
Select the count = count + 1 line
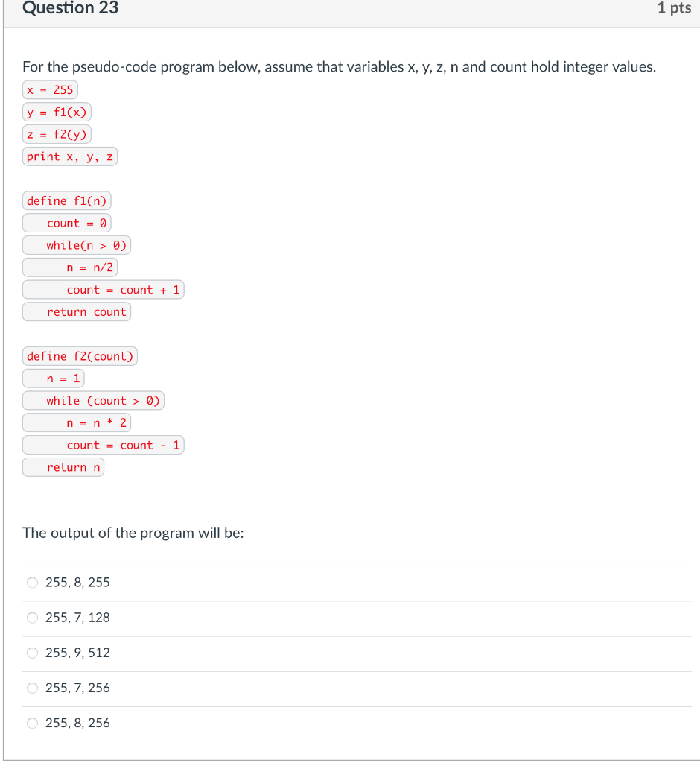[x=103, y=290]
